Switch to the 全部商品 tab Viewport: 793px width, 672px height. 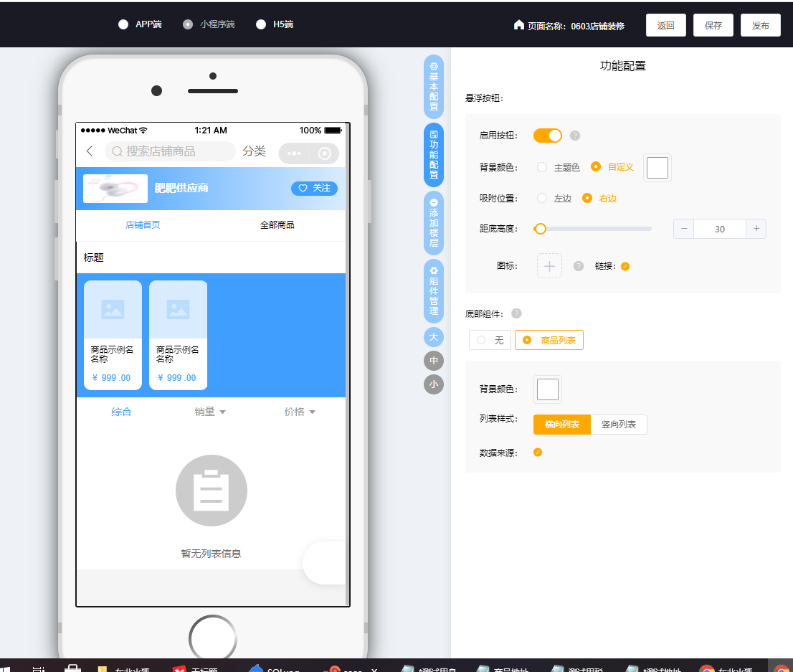point(277,224)
